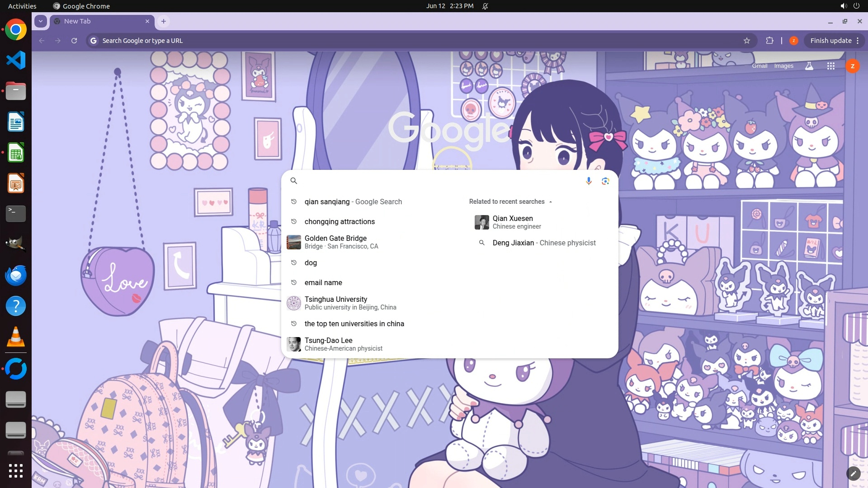
Task: Reload the page with refresh icon
Action: pos(74,41)
